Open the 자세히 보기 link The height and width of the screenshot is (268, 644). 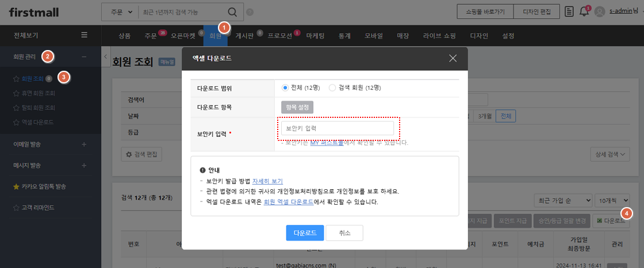pos(267,181)
